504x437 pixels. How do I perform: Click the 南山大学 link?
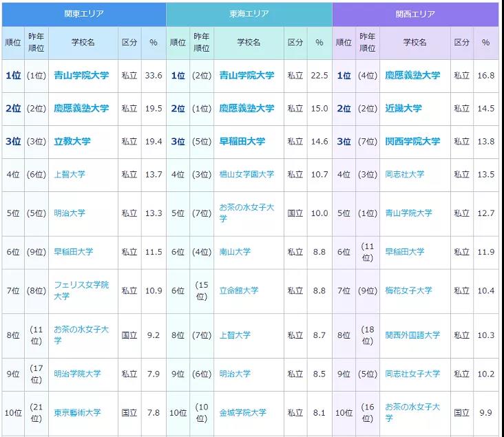(235, 252)
